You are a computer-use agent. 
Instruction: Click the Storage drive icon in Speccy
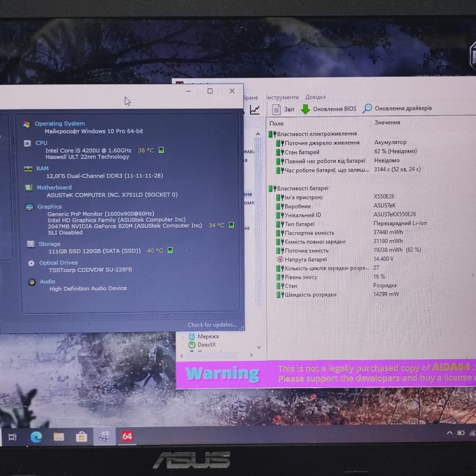[x=31, y=244]
